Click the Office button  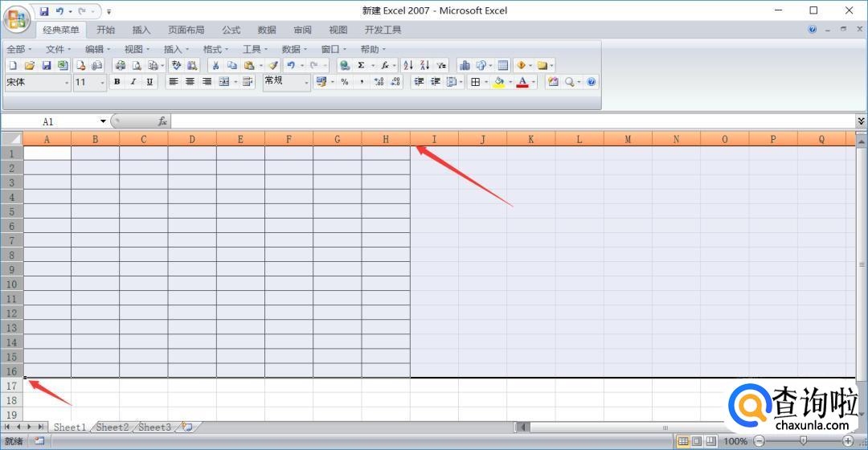[x=17, y=19]
